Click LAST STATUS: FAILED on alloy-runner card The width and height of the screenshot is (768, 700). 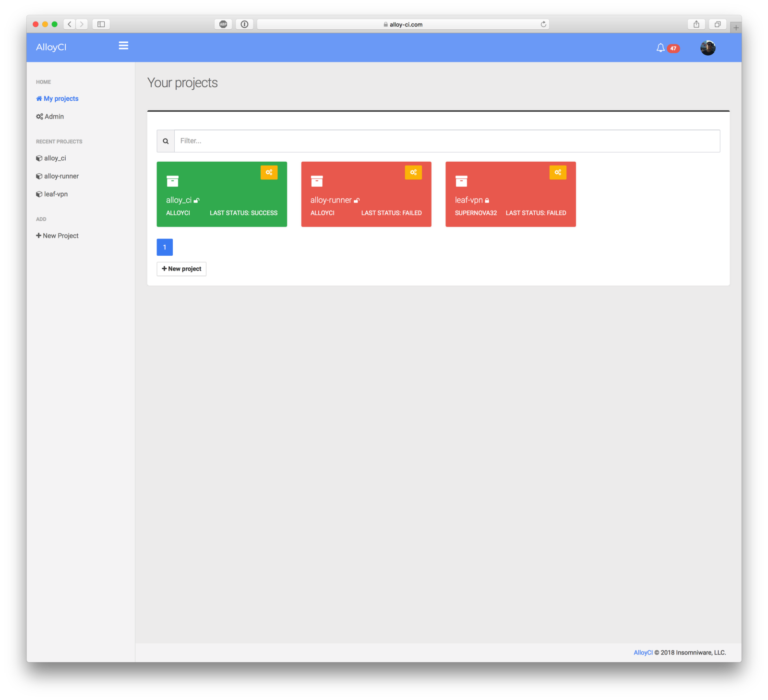click(x=392, y=213)
